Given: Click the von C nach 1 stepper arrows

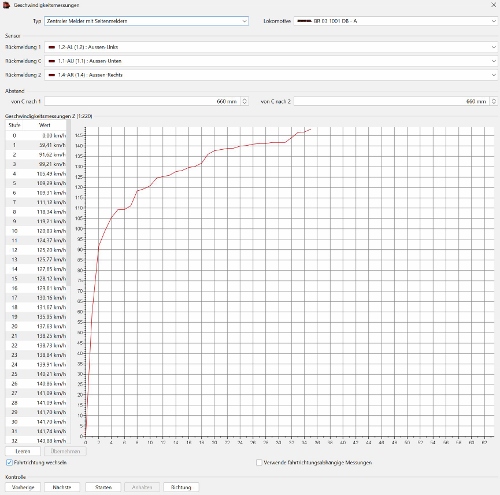Looking at the screenshot, I should (x=244, y=101).
